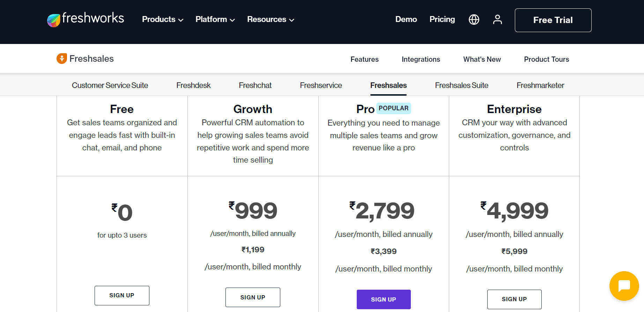644x312 pixels.
Task: Click the Freshsales brand name text
Action: tap(91, 59)
